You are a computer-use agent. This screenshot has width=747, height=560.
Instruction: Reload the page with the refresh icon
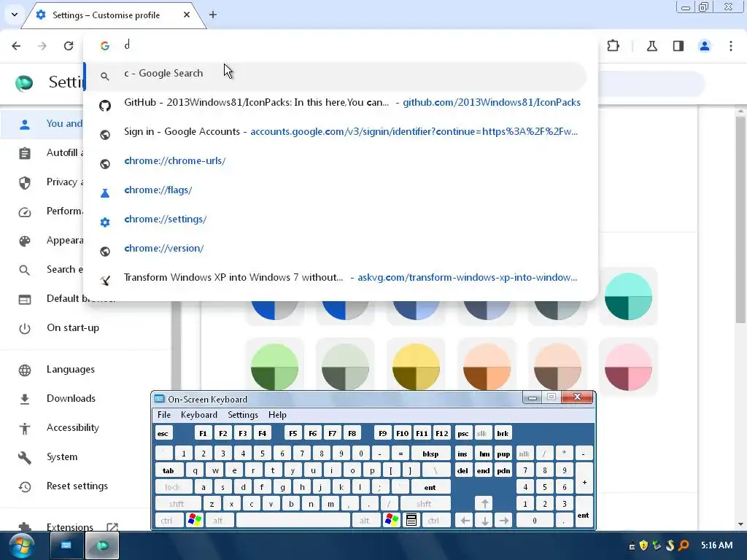(69, 46)
